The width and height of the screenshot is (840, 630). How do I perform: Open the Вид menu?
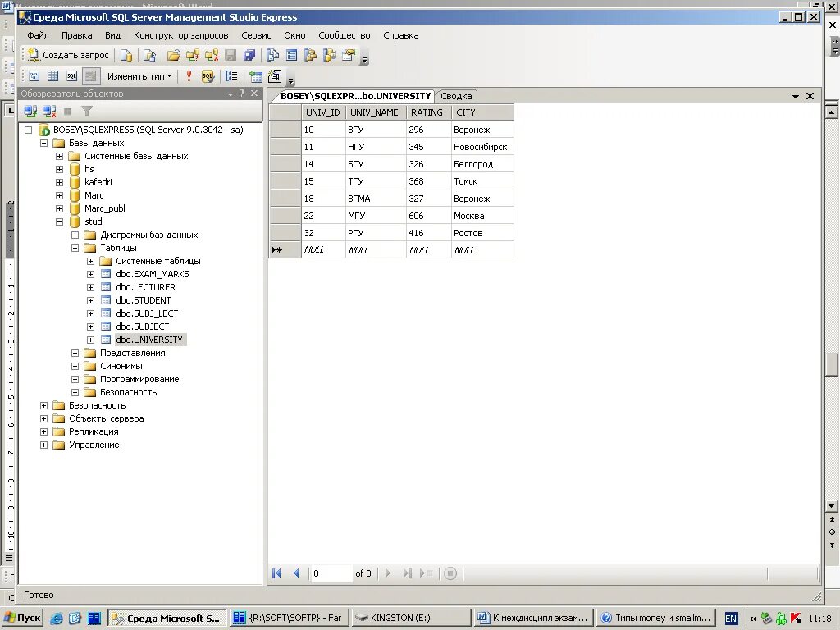tap(112, 35)
